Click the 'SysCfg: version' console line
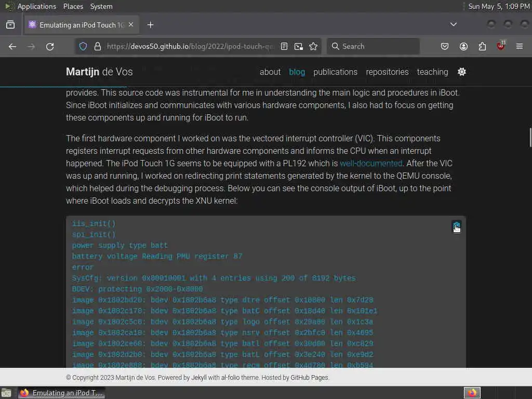532x399 pixels. pos(214,278)
